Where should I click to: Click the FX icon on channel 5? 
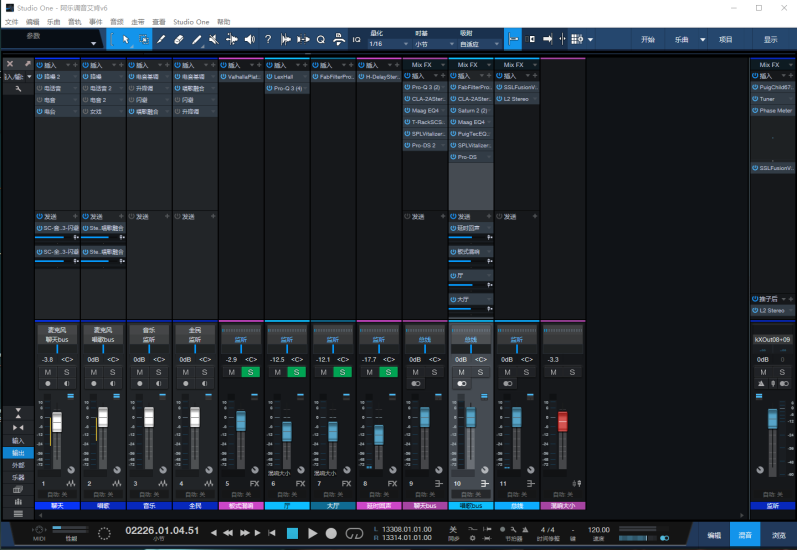(254, 483)
